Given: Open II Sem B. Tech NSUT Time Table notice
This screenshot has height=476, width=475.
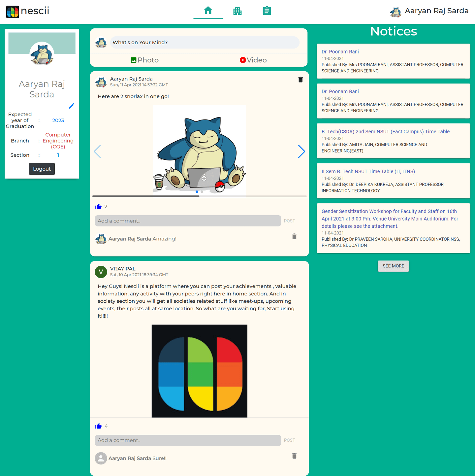Looking at the screenshot, I should (x=368, y=171).
